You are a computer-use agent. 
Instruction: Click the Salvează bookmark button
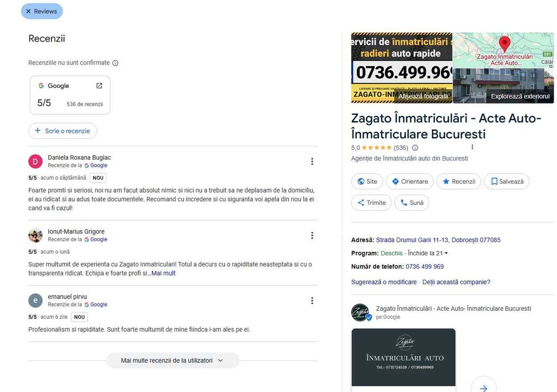[507, 181]
